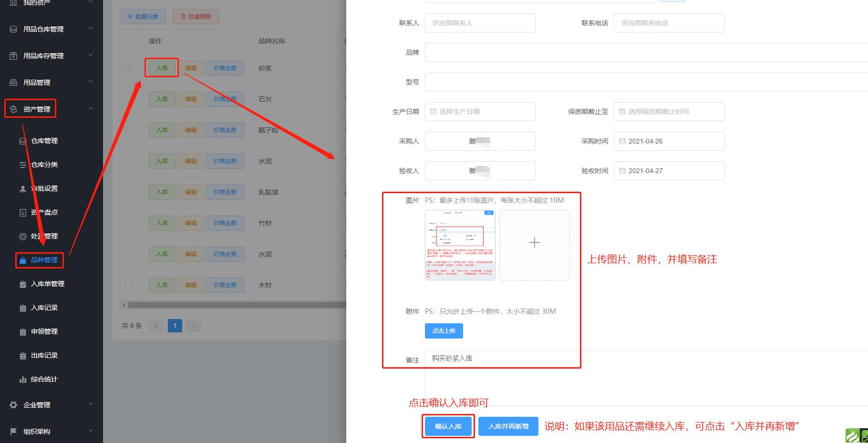Click the table's horizontal scrollbar
The height and width of the screenshot is (443, 868).
(237, 305)
